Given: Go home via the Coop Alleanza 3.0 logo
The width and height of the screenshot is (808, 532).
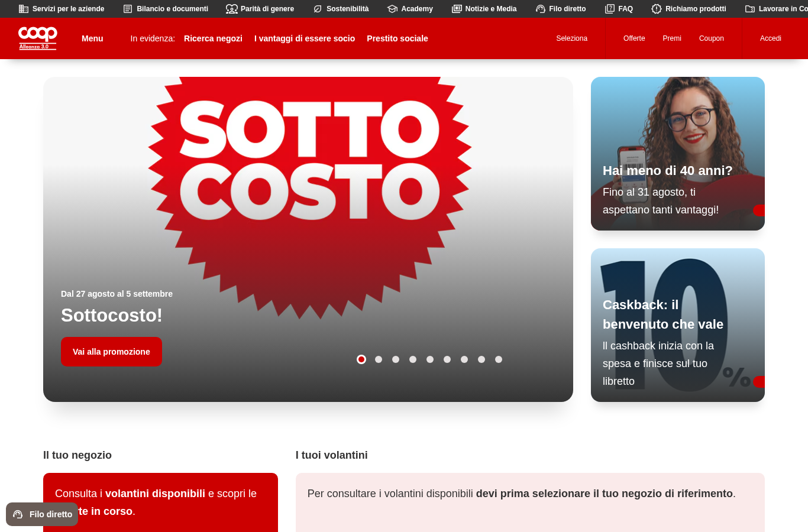Looking at the screenshot, I should click(x=38, y=38).
